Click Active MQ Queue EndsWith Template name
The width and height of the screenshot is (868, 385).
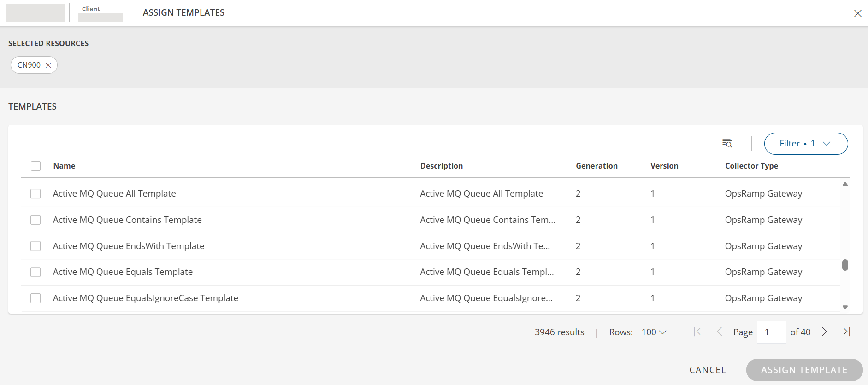pyautogui.click(x=129, y=246)
